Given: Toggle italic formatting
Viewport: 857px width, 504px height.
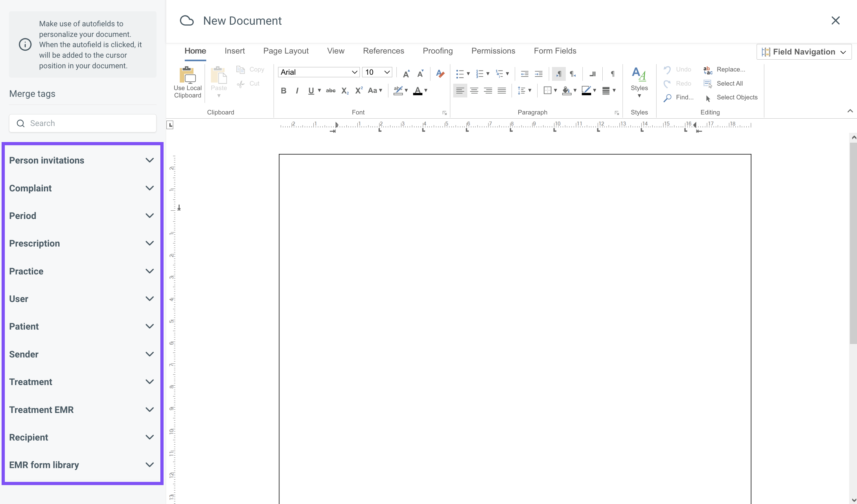Looking at the screenshot, I should click(297, 90).
